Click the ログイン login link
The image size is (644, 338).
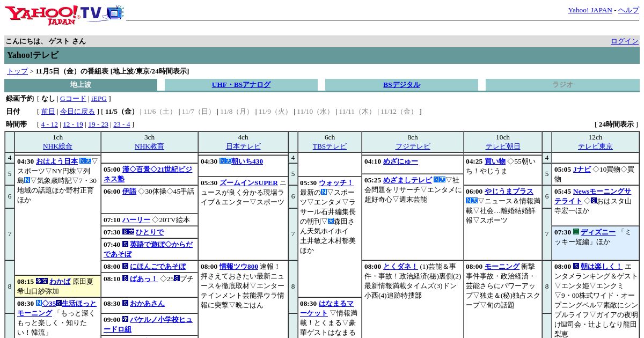(x=625, y=41)
